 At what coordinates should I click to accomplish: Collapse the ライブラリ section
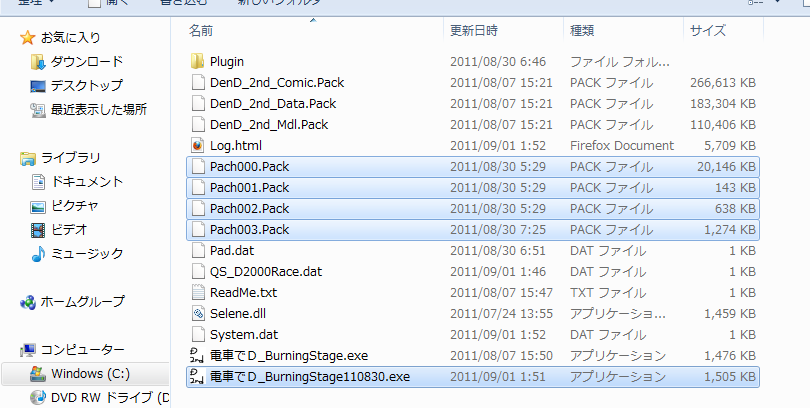pos(60,158)
